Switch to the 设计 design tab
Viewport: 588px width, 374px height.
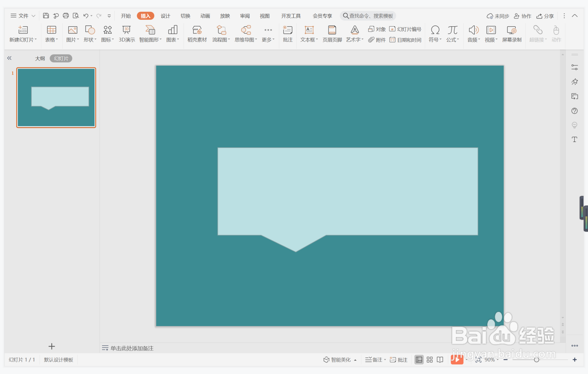click(x=165, y=16)
